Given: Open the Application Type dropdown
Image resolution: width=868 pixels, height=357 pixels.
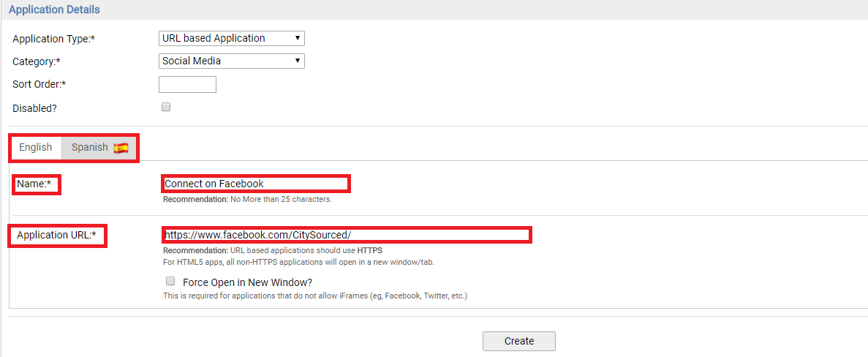Looking at the screenshot, I should (231, 38).
